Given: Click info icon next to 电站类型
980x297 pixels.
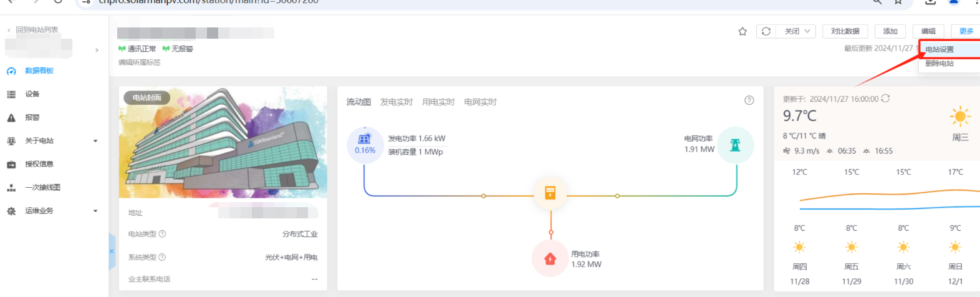Looking at the screenshot, I should pos(162,234).
